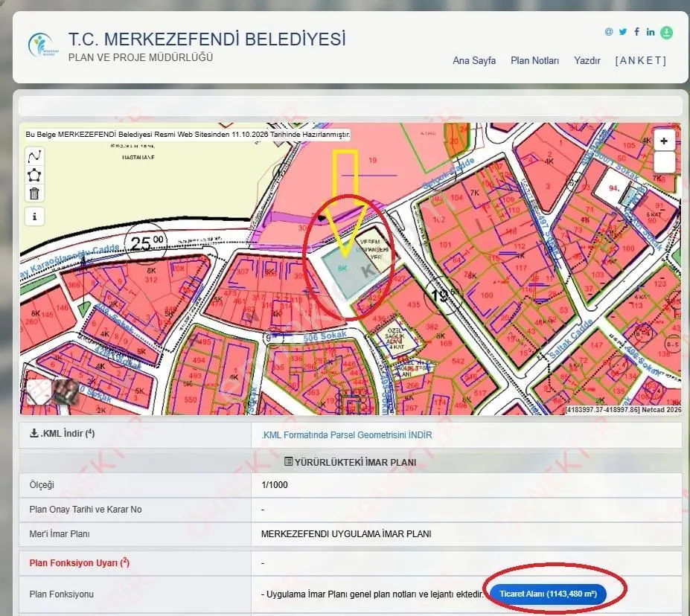Screen dimensions: 690x616
Task: Click the Saltak Cadde street label on map
Action: tap(571, 339)
